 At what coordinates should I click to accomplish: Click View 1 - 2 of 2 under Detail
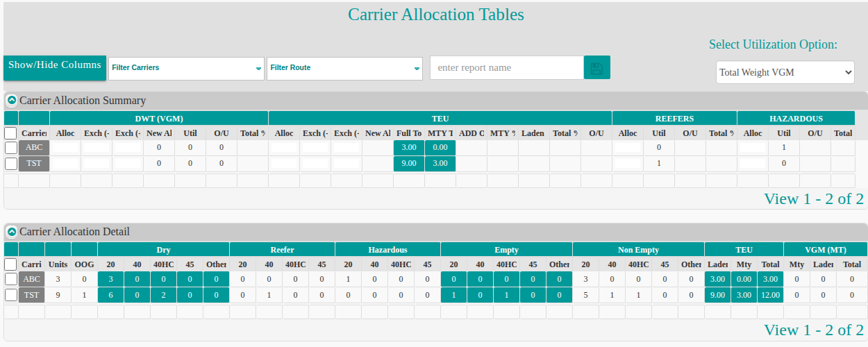[814, 330]
